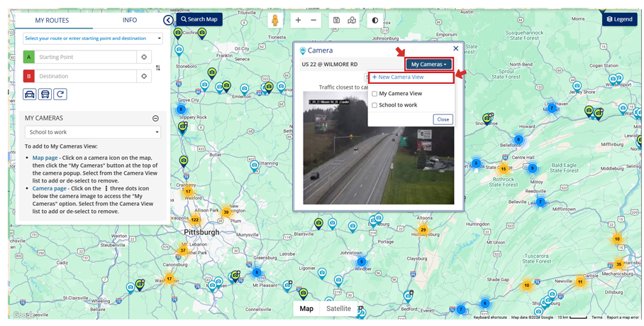Collapse the MY CAMERAS section
Image resolution: width=644 pixels, height=326 pixels.
point(155,119)
